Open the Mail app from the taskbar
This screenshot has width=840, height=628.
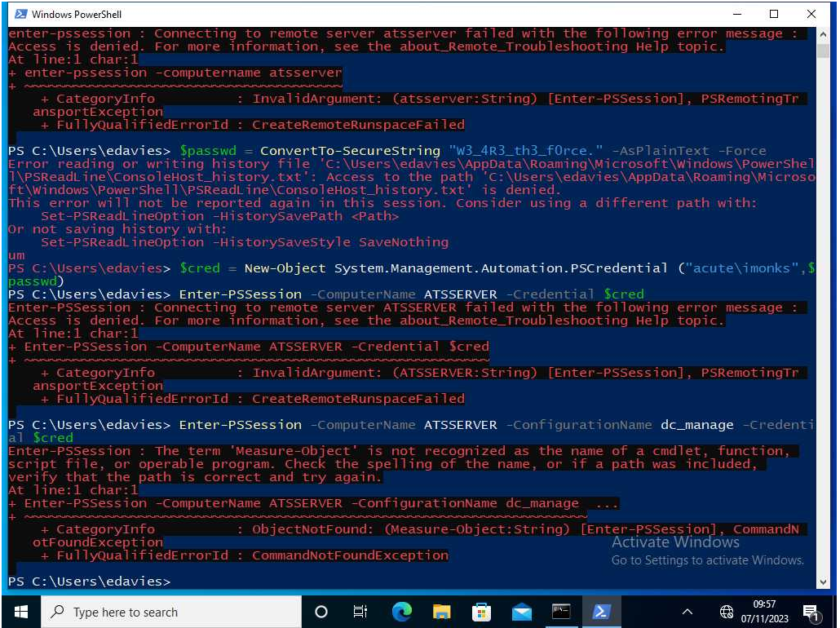521,612
